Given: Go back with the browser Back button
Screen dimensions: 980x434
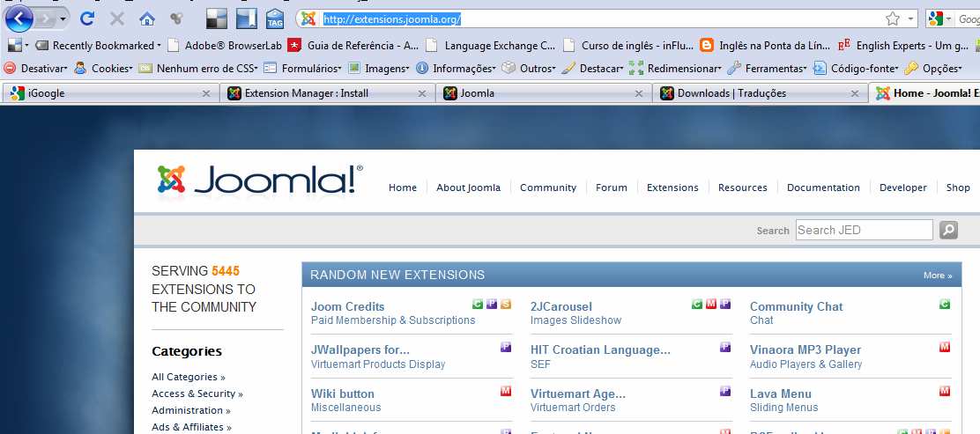Looking at the screenshot, I should (x=19, y=18).
